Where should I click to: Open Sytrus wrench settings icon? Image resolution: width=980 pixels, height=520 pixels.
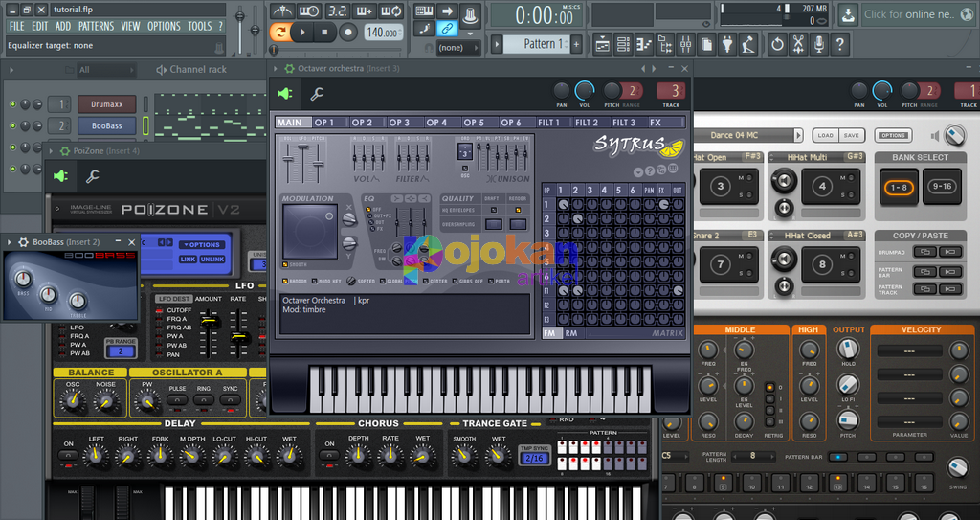coord(317,94)
